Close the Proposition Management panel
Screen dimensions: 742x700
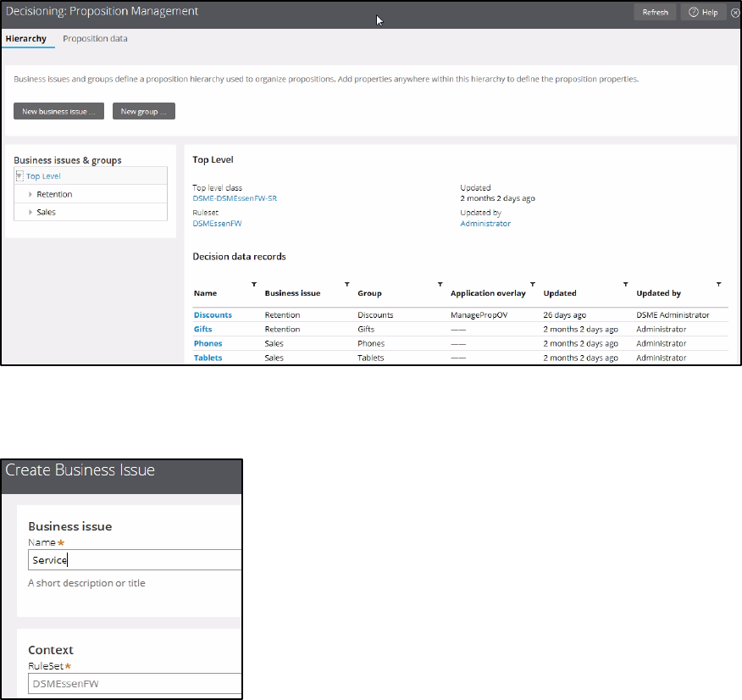click(x=735, y=14)
